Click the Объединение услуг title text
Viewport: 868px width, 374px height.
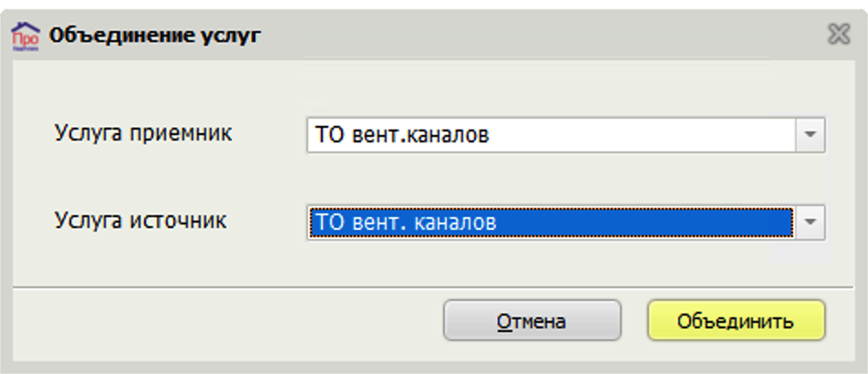coord(155,36)
